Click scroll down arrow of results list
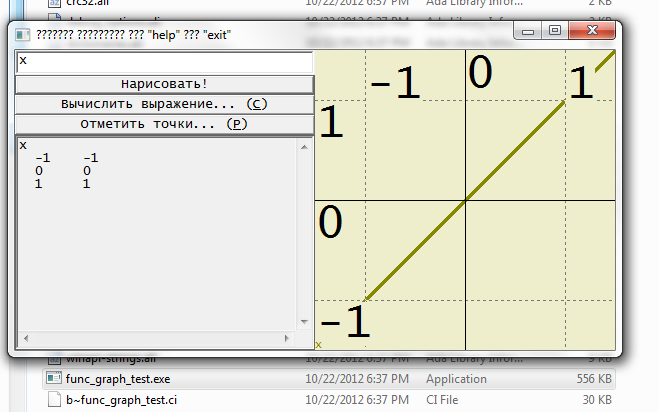This screenshot has height=412, width=659. click(306, 322)
